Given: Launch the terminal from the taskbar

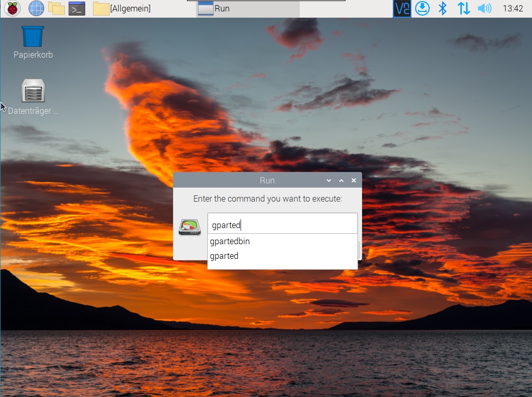Looking at the screenshot, I should pyautogui.click(x=77, y=9).
